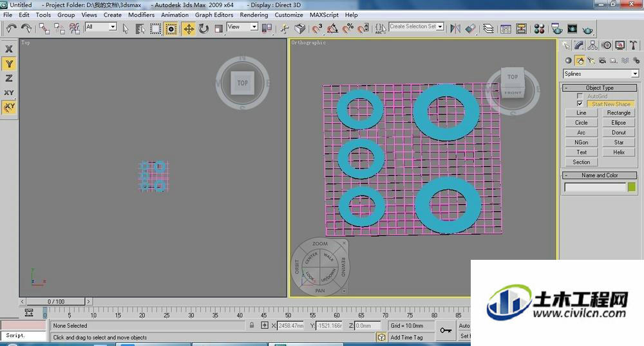Switch to the Hierarchy panel tab

[x=592, y=45]
